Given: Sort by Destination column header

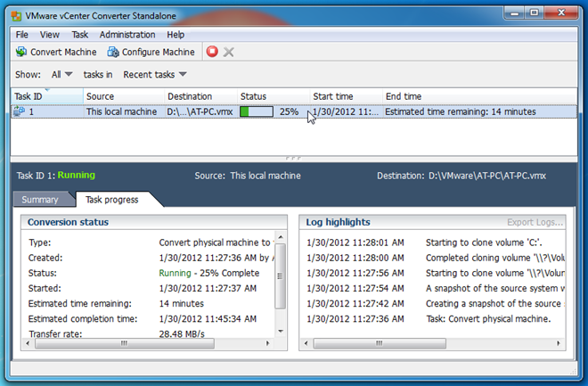Looking at the screenshot, I should 200,96.
